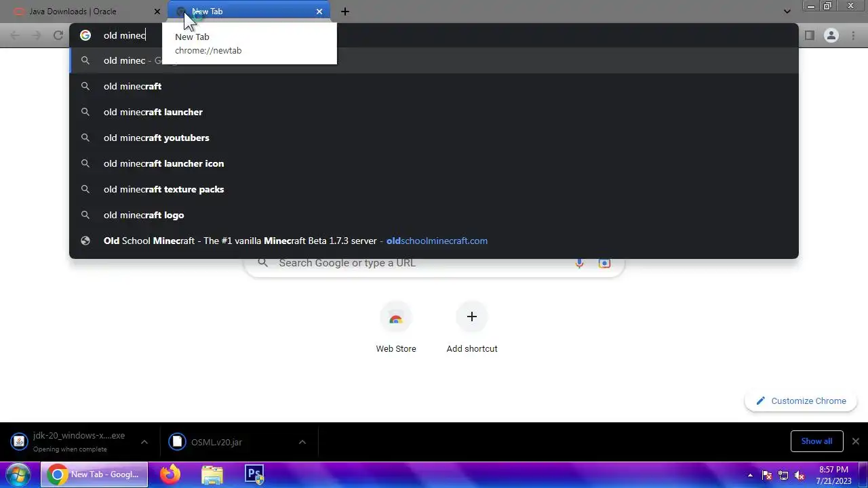Screen dimensions: 868x488
Task: Expand options for jdk-20 download
Action: pyautogui.click(x=144, y=442)
